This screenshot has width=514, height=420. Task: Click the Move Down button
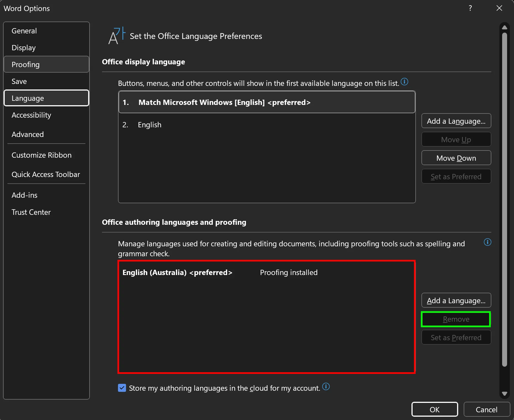point(456,158)
